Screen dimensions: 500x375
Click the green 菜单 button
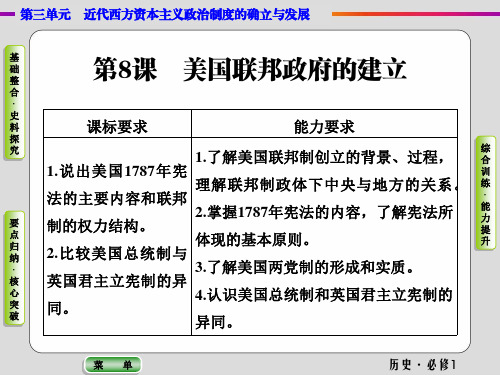coord(113,365)
